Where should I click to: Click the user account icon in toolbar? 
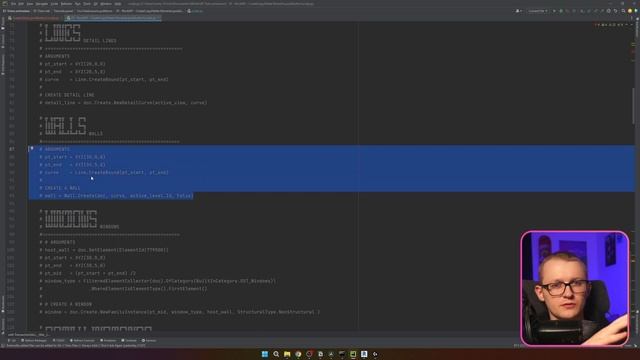(x=518, y=11)
